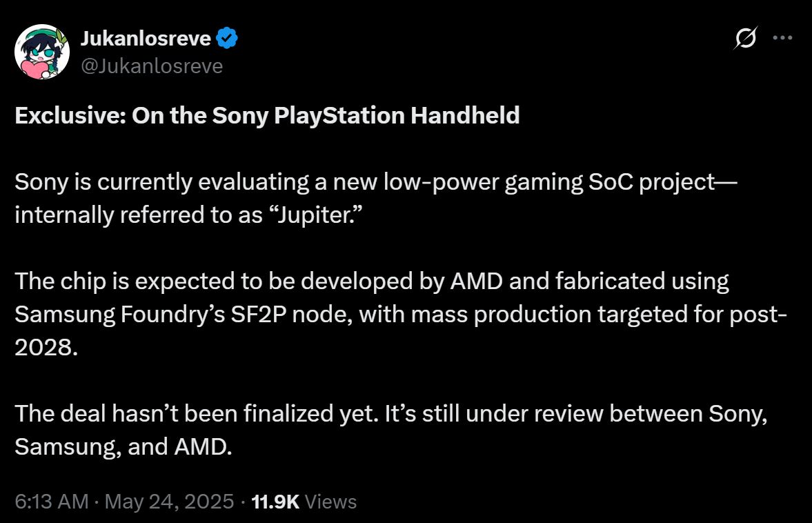
Task: Open the three-dot More options menu
Action: pyautogui.click(x=782, y=39)
